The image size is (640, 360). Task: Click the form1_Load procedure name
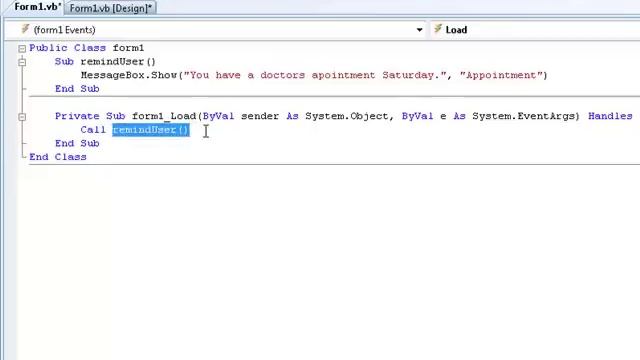(164, 116)
